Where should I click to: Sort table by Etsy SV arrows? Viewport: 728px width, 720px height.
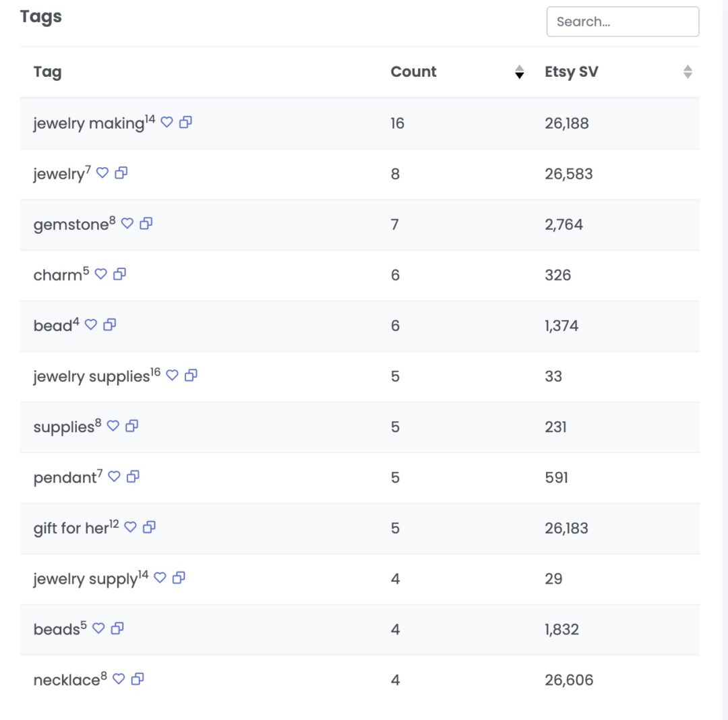pos(688,71)
